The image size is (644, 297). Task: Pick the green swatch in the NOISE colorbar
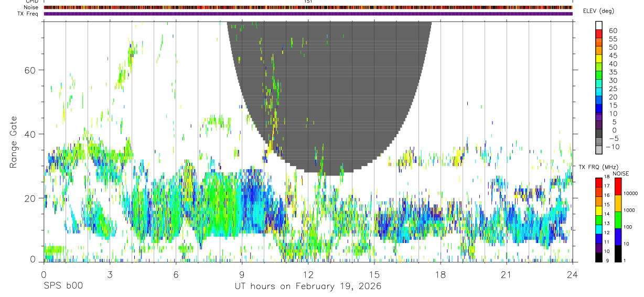click(618, 220)
